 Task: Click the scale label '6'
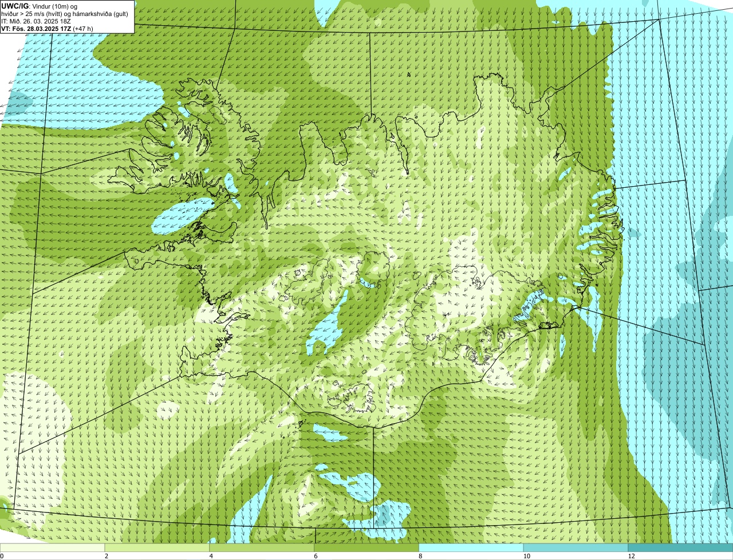[x=316, y=556]
